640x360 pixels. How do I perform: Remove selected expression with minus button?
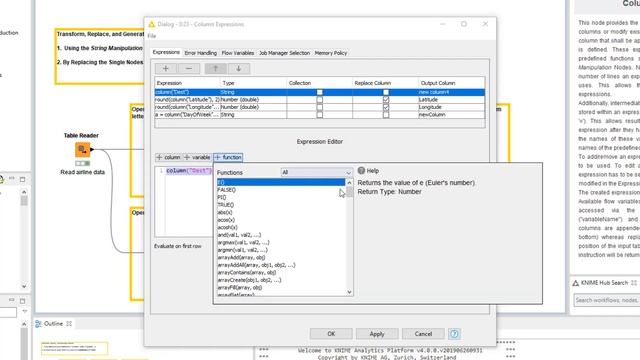pyautogui.click(x=189, y=69)
